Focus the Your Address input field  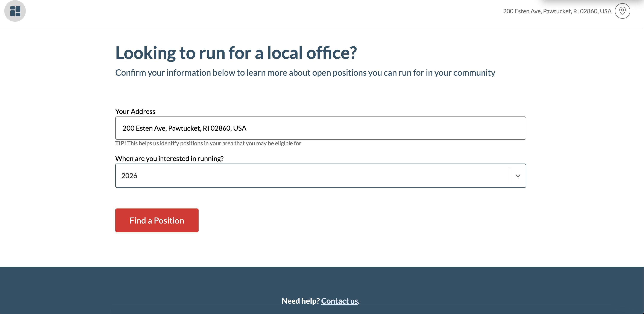tap(350, 128)
